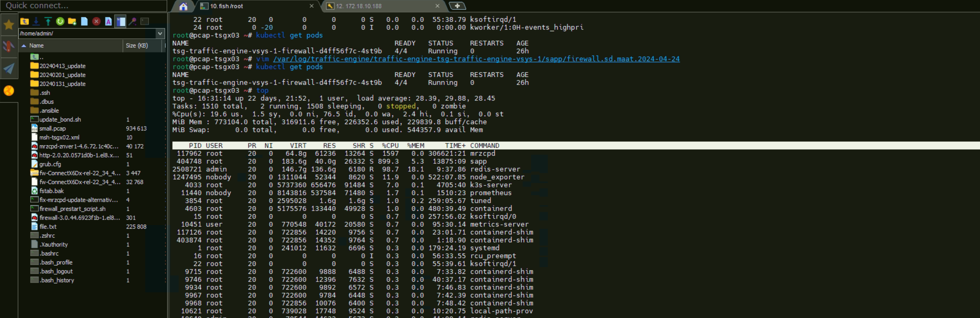Go to parent directory toolbar icon
The image size is (980, 318).
25,21
